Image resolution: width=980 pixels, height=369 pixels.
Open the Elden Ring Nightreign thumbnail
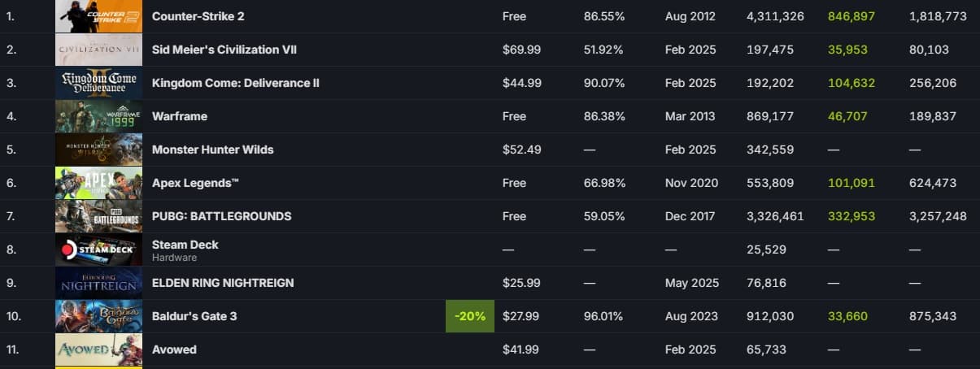click(x=98, y=283)
